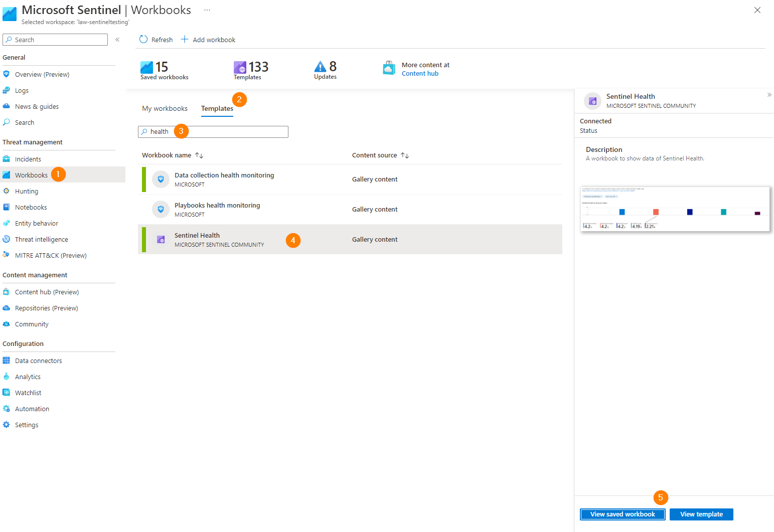
Task: Click the Refresh icon in toolbar
Action: coord(143,39)
